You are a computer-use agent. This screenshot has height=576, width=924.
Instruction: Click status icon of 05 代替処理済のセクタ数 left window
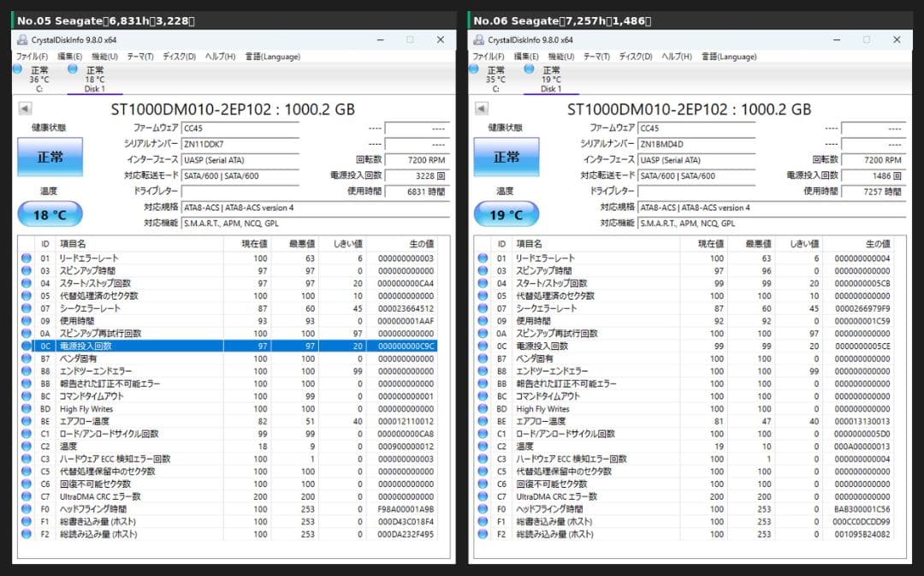pyautogui.click(x=26, y=296)
